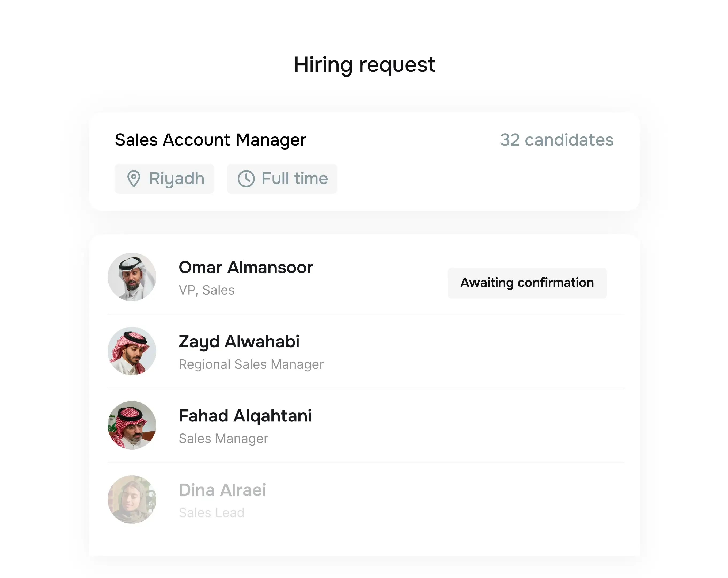Click the VP, Sales subtitle under Omar

(x=207, y=290)
